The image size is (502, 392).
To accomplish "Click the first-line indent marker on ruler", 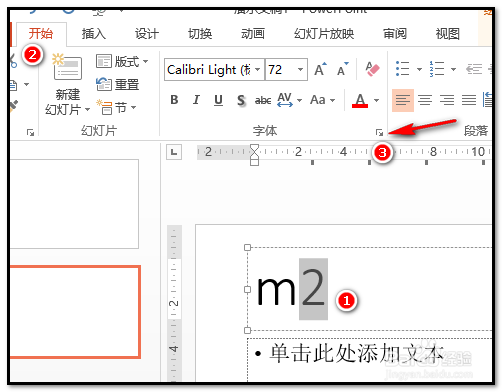I will pos(254,149).
